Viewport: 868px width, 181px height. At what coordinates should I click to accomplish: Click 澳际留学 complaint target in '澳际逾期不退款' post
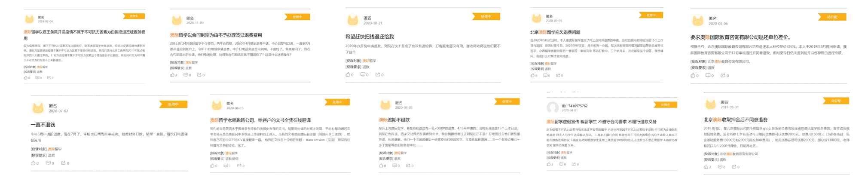coord(400,153)
